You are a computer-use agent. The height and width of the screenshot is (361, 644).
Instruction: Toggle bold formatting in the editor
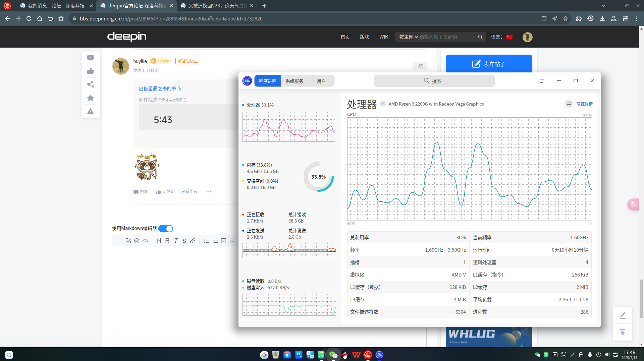pos(167,241)
